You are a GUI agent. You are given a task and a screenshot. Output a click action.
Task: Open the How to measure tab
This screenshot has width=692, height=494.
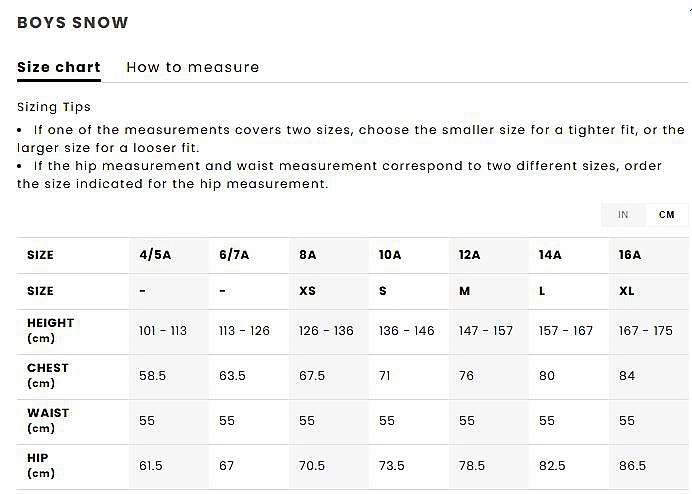tap(192, 68)
